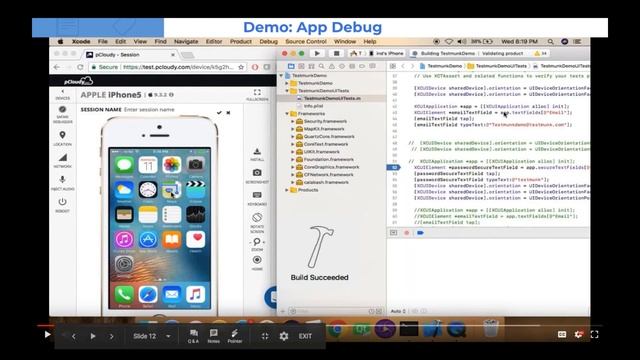Viewport: 640px width, 360px height.
Task: Collapse the TestmunkDemo project root
Action: 281,76
